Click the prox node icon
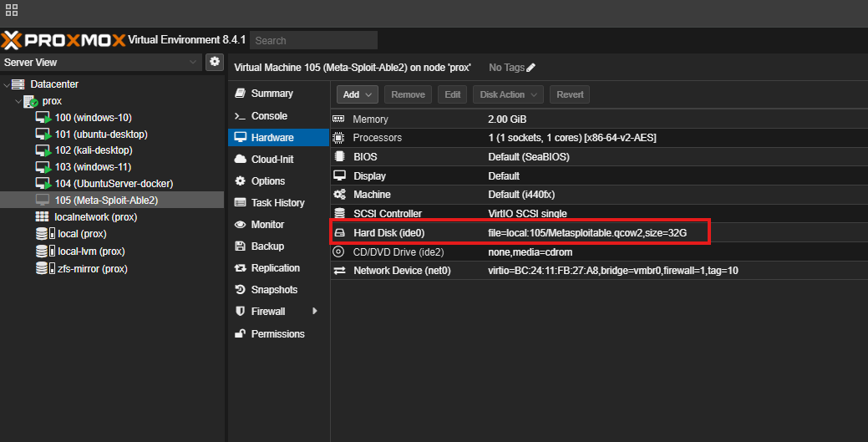 coord(30,101)
